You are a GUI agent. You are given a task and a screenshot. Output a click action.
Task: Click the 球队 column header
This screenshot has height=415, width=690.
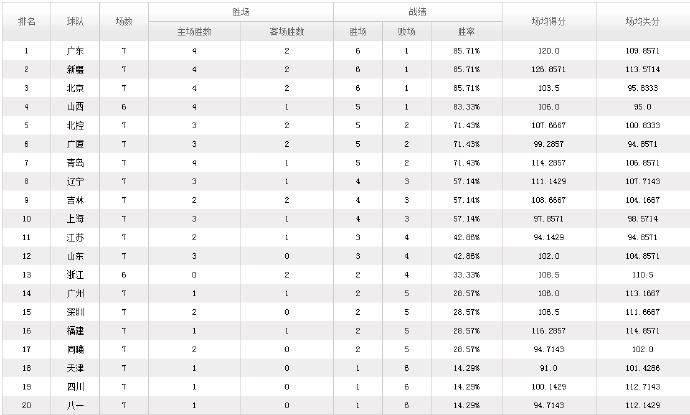(75, 22)
